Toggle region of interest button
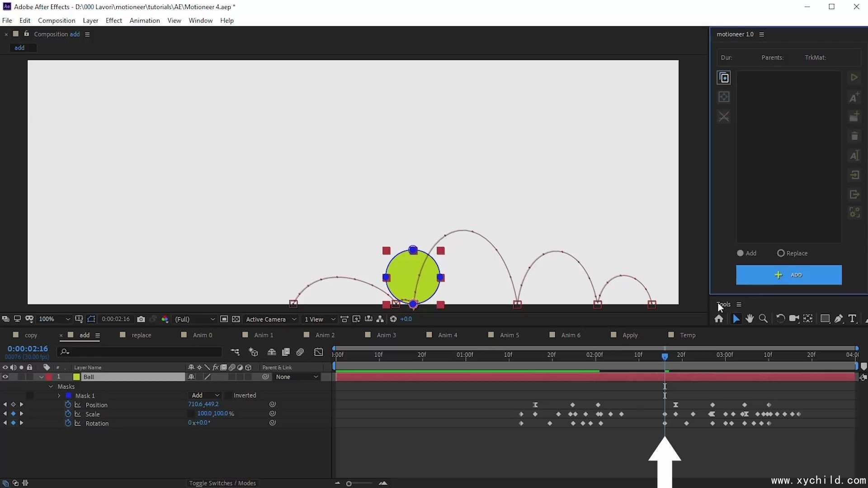The image size is (868, 488). 224,319
